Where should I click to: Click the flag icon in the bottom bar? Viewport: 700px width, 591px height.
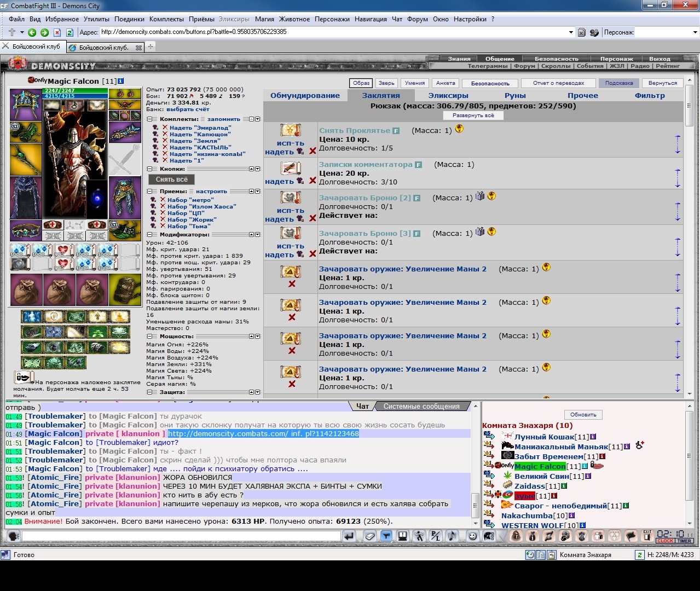point(631,536)
